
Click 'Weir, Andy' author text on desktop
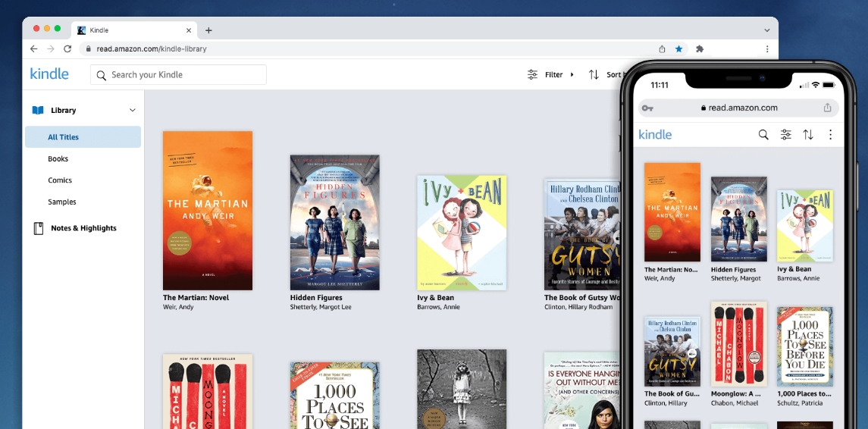tap(178, 307)
